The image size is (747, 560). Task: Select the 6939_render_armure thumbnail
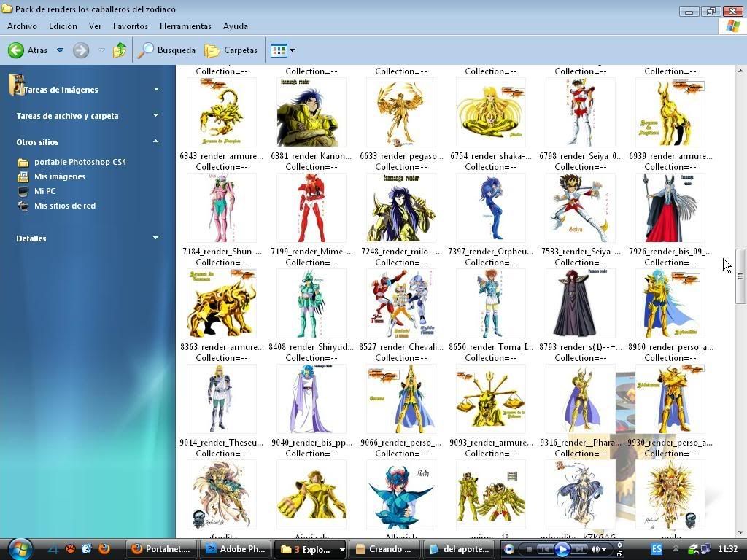coord(670,112)
